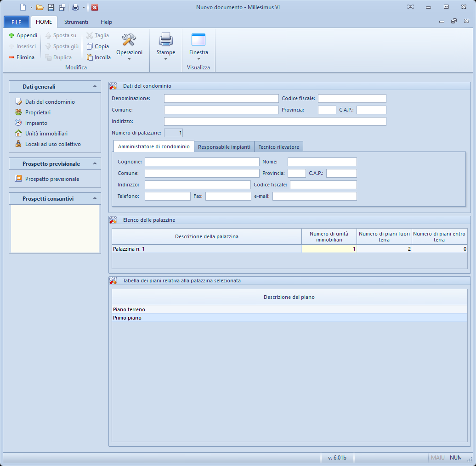Expand the Finestra dropdown arrow
This screenshot has height=466, width=476.
point(198,59)
